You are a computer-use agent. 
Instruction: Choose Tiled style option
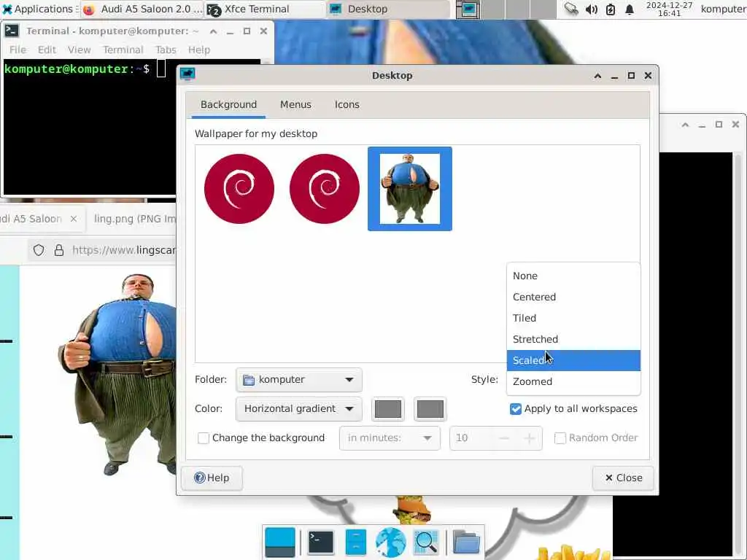pyautogui.click(x=573, y=318)
